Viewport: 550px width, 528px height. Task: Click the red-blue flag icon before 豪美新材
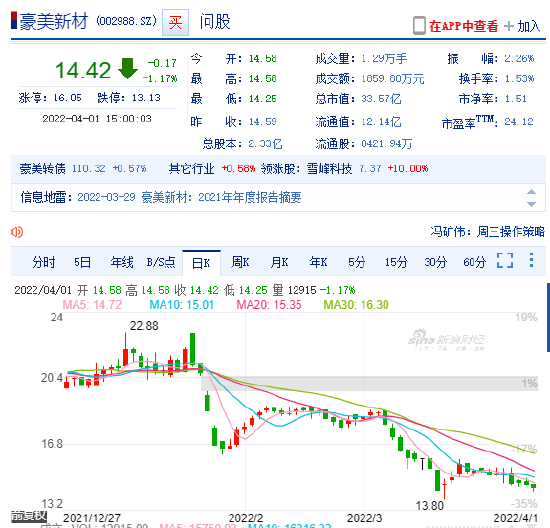tap(14, 20)
